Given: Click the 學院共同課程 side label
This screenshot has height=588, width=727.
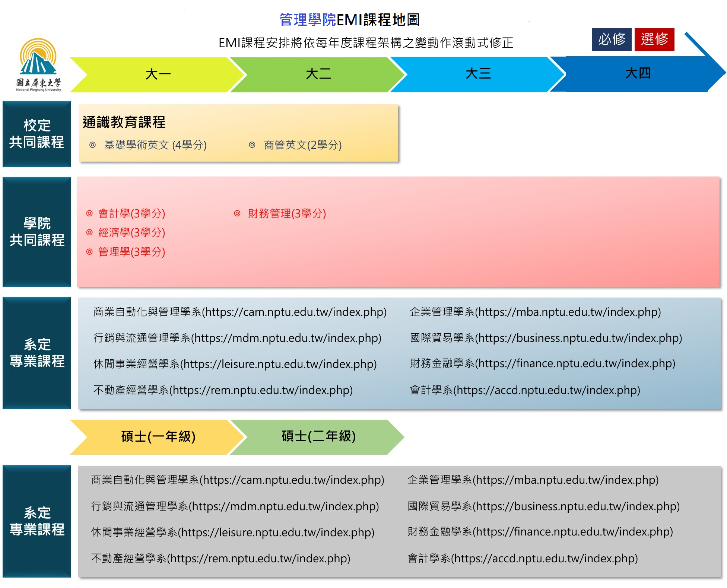Looking at the screenshot, I should 37,232.
